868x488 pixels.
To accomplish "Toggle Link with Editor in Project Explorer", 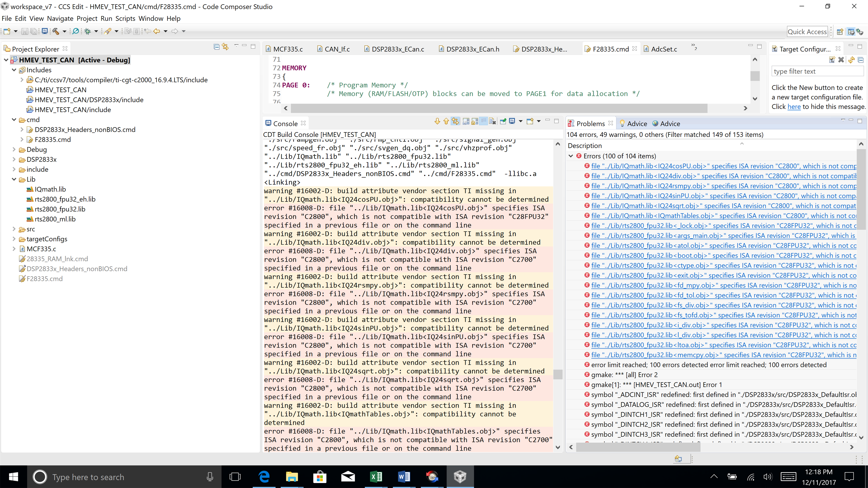I will pyautogui.click(x=225, y=47).
